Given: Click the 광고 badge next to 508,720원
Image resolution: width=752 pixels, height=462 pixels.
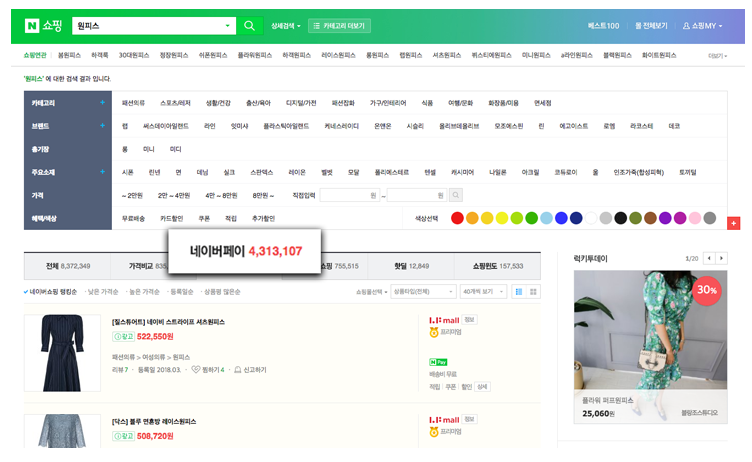Looking at the screenshot, I should 123,436.
